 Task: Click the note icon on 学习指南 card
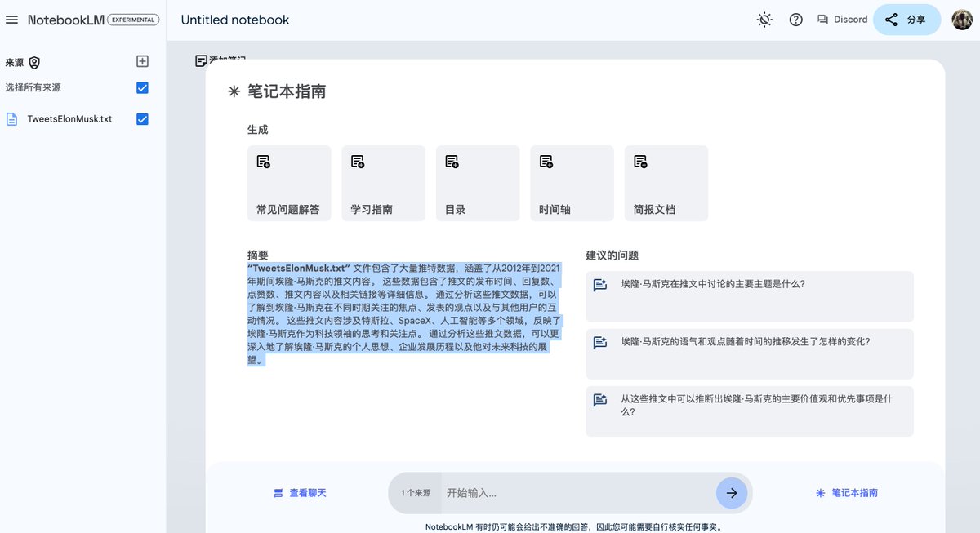tap(358, 162)
